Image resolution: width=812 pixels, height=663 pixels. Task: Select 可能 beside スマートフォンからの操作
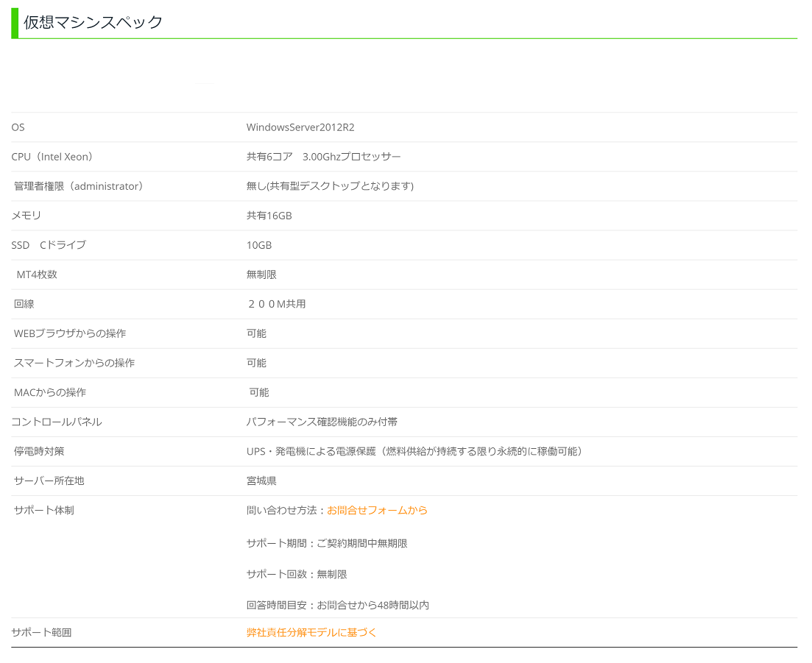click(256, 364)
